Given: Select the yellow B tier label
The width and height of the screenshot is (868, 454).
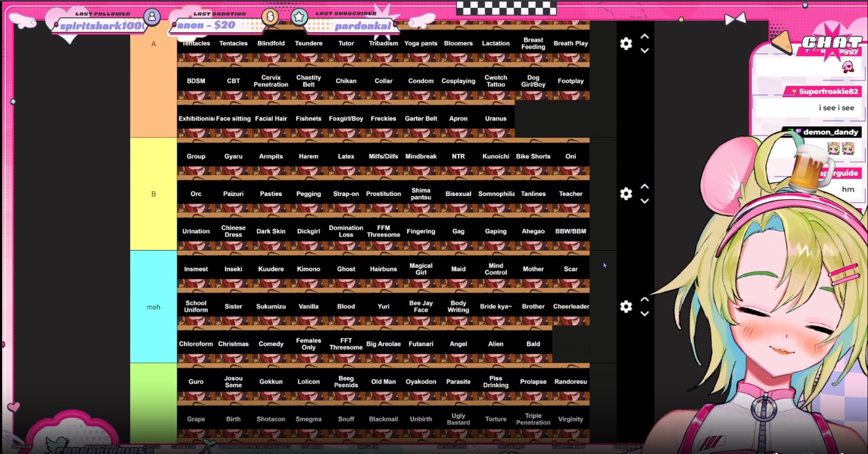Looking at the screenshot, I should tap(153, 194).
